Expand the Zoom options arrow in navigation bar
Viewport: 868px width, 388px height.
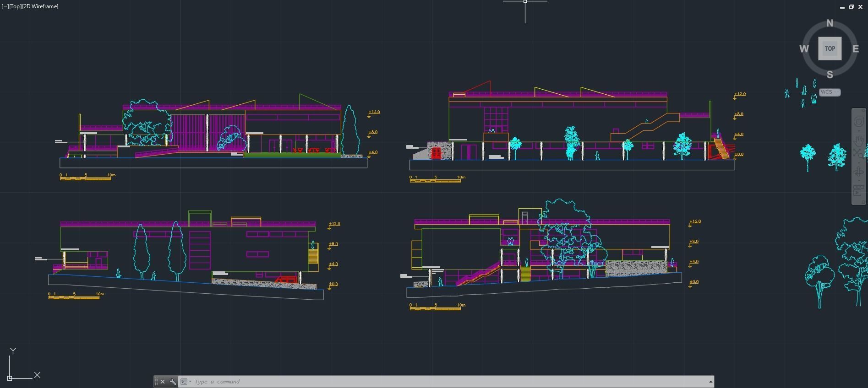point(859,163)
